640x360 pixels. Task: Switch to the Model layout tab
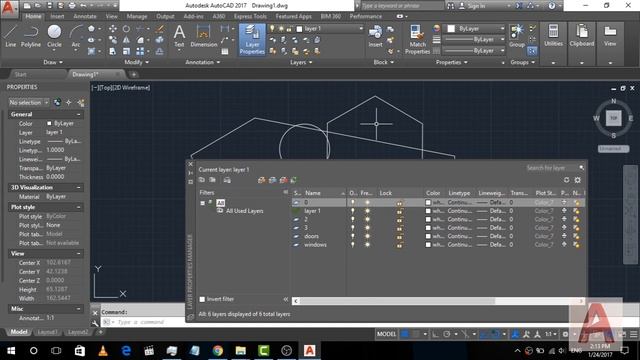19,332
